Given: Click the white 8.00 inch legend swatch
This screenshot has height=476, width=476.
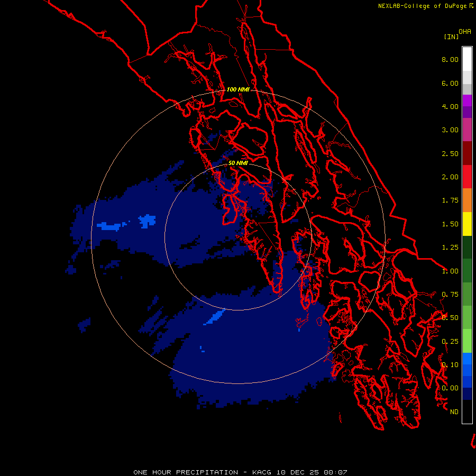Looking at the screenshot, I should tap(467, 59).
